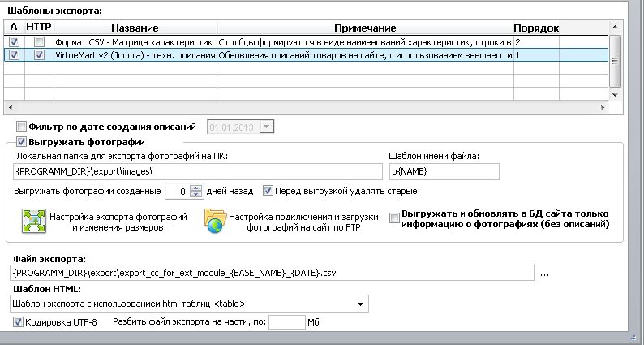Image resolution: width=644 pixels, height=345 pixels.
Task: Open Шаблон HTML dropdown list
Action: (x=360, y=304)
